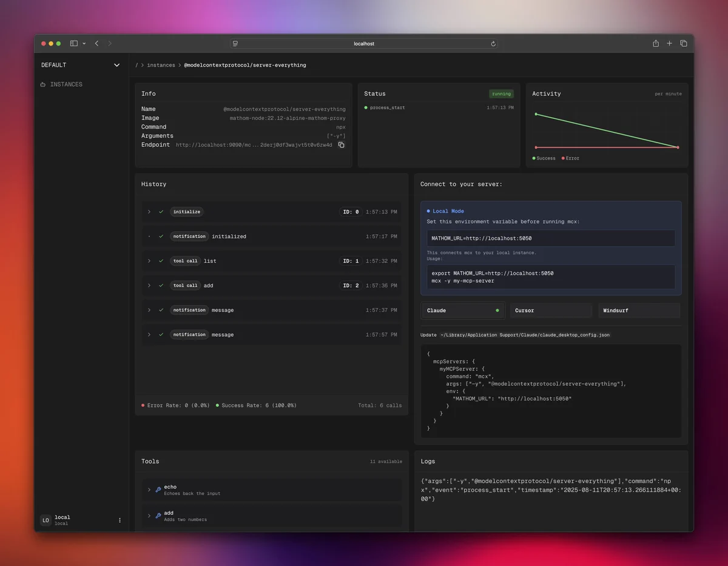Click the checkmark on the notification initialized row
This screenshot has width=728, height=566.
(x=161, y=236)
